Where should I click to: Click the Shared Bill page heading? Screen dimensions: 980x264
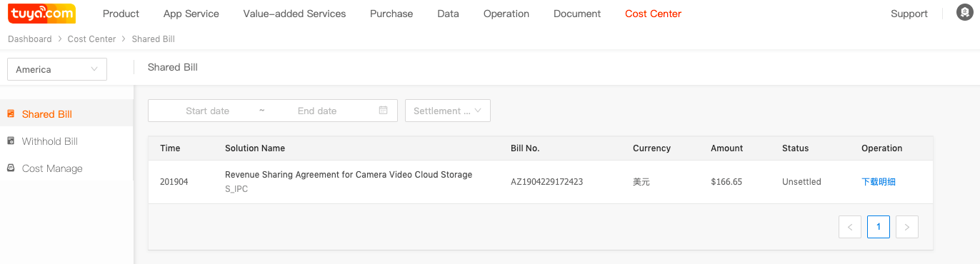pos(173,67)
